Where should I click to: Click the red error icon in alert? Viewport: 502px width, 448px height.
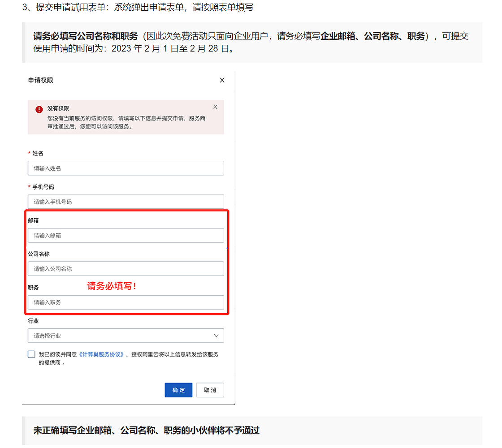point(39,109)
